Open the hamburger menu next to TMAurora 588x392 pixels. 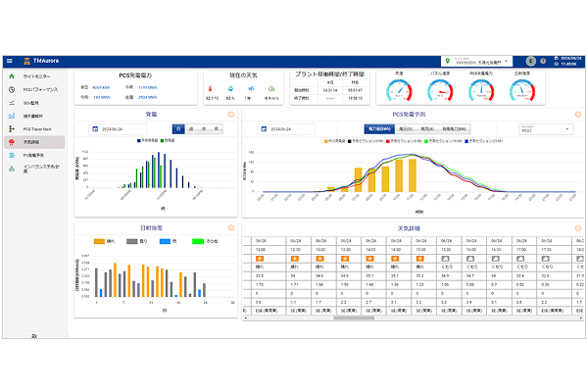point(10,60)
